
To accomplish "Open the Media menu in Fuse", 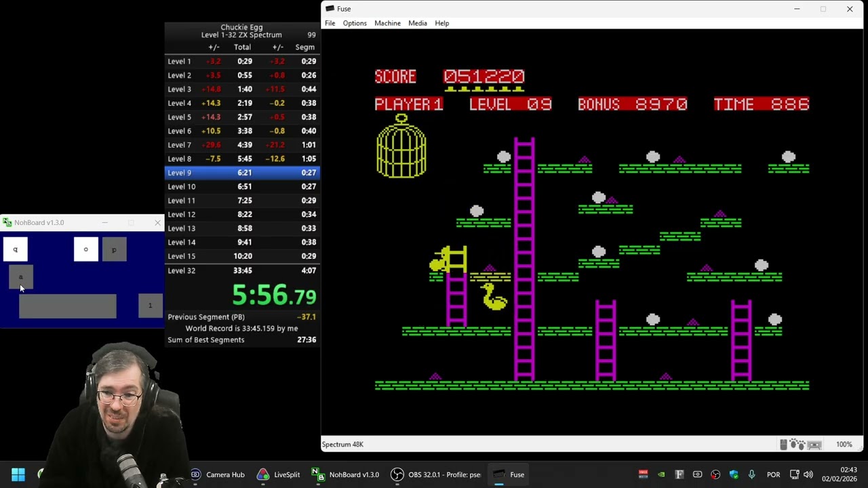I will click(418, 23).
